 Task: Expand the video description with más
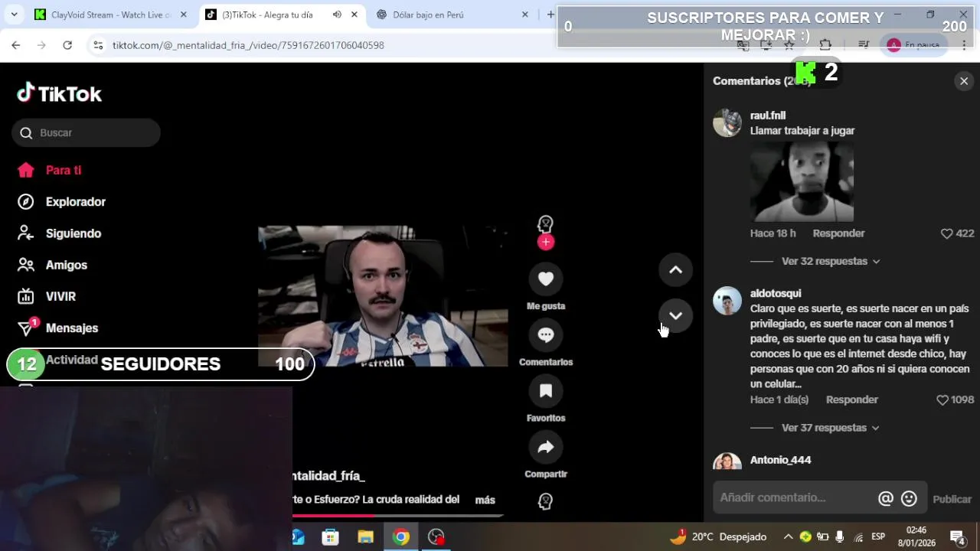point(485,500)
